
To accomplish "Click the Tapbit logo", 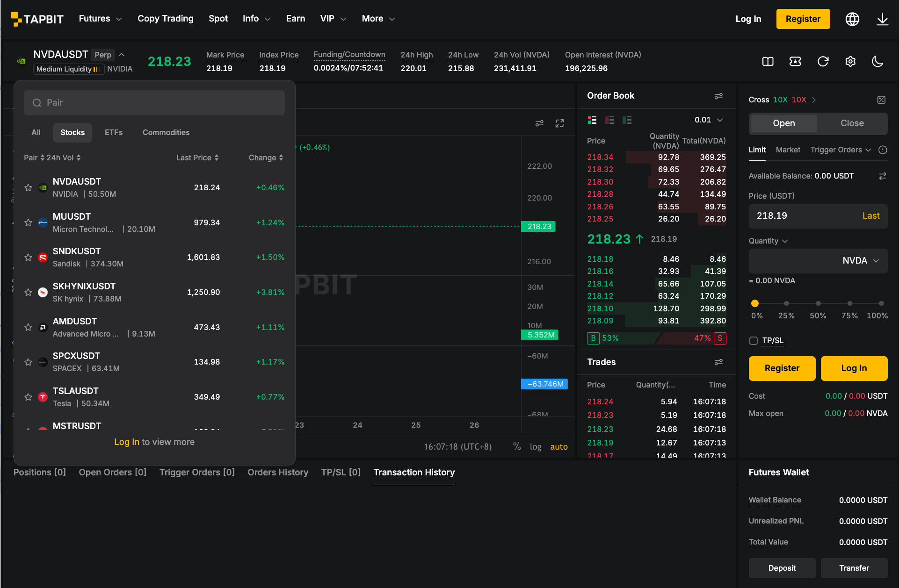I will (37, 19).
